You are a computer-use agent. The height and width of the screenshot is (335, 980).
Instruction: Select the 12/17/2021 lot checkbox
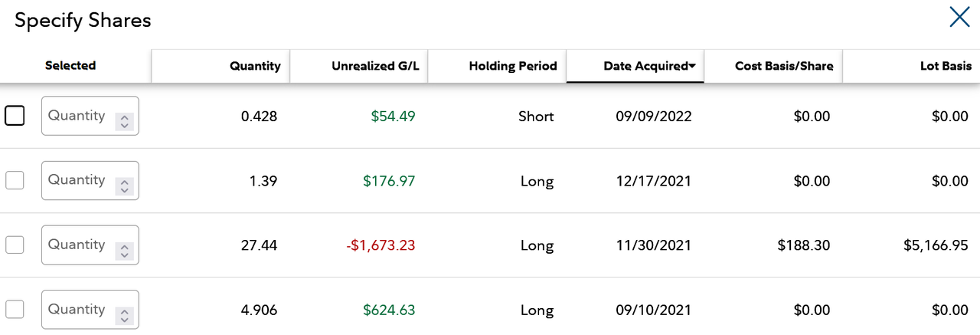point(15,180)
